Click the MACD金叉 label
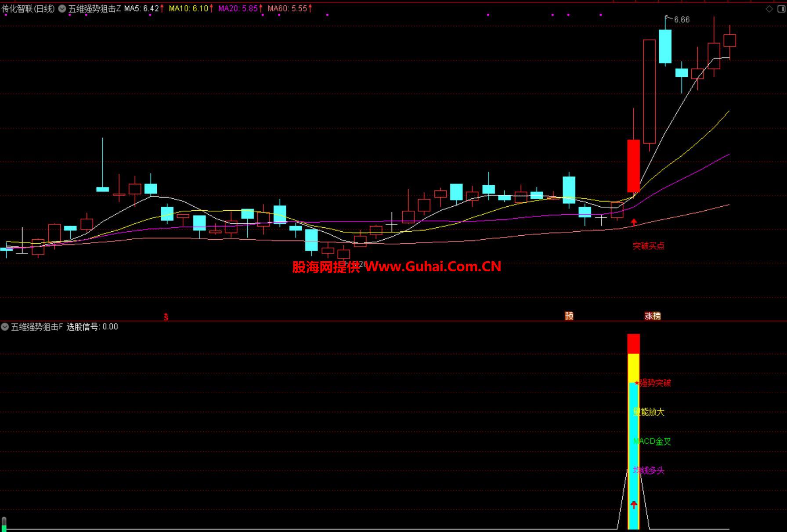Viewport: 787px width, 532px height. 652,441
